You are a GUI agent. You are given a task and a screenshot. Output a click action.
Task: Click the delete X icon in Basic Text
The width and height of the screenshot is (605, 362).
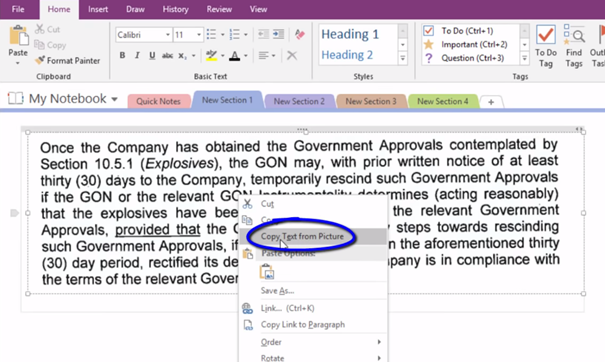pyautogui.click(x=292, y=56)
